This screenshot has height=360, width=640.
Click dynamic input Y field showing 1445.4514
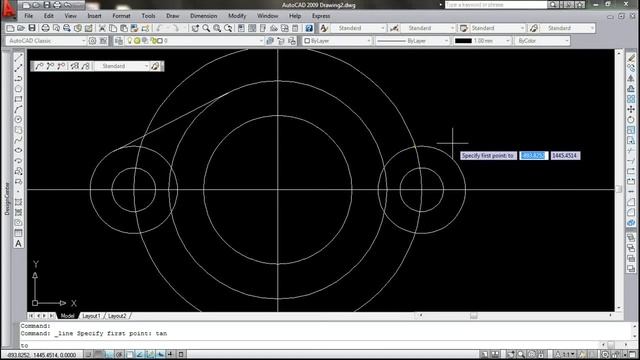point(565,156)
